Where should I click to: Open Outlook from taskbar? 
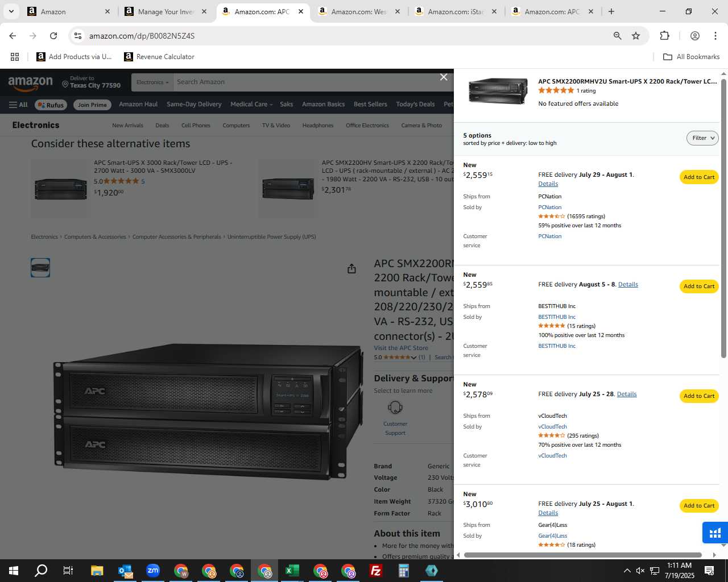[125, 571]
